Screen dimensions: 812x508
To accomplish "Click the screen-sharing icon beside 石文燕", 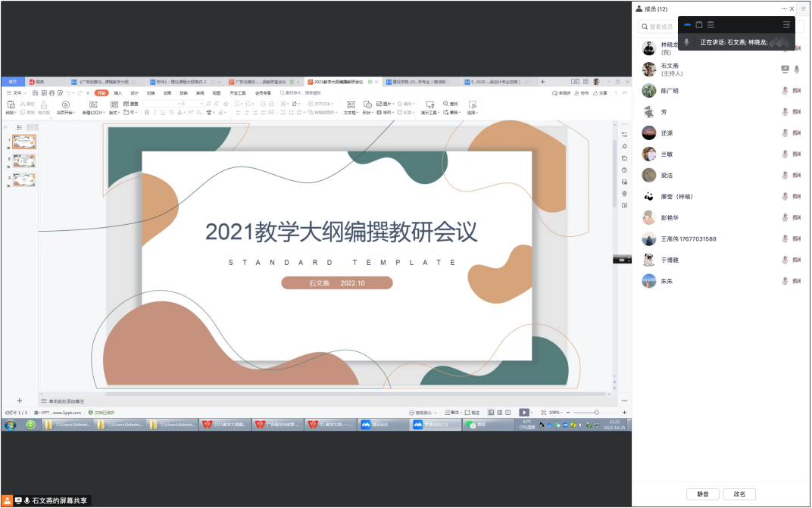I will click(785, 69).
